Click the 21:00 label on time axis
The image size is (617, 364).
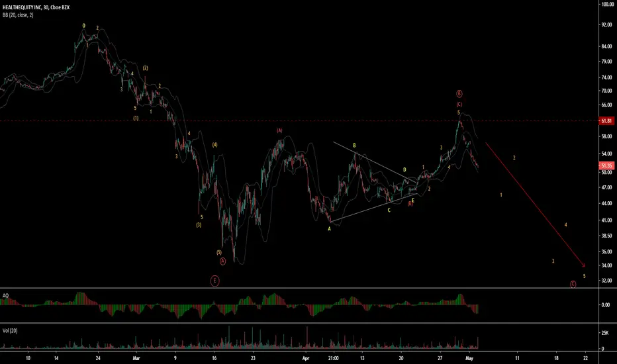point(333,358)
